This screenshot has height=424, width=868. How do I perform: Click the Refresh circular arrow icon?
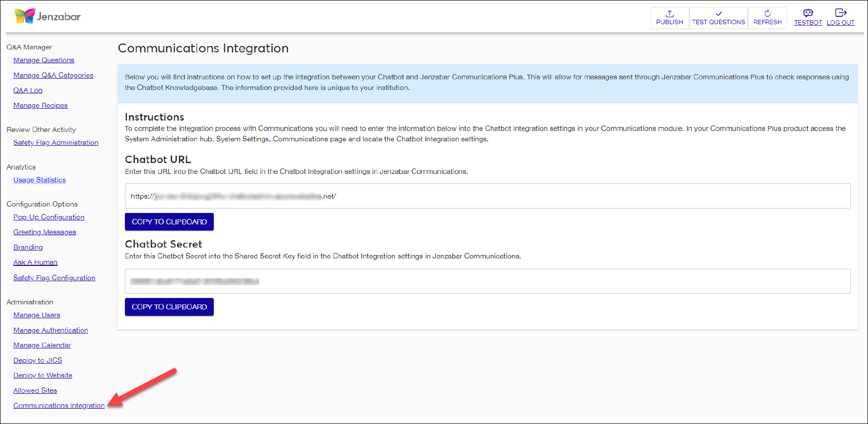pyautogui.click(x=767, y=14)
